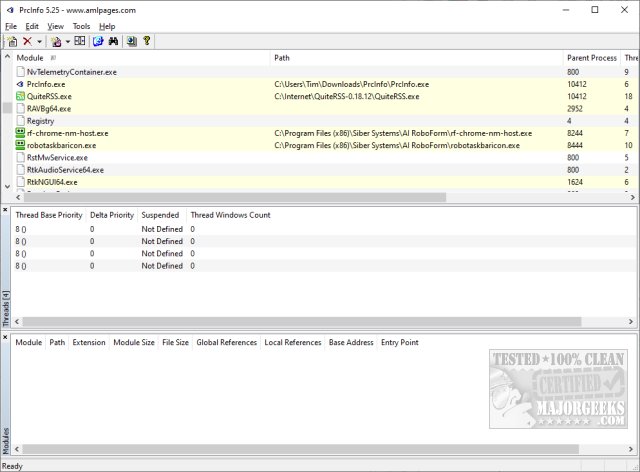Click the Modules panel horizontal scrollbar thumb
Screen dimensions: 640x472
click(x=301, y=449)
